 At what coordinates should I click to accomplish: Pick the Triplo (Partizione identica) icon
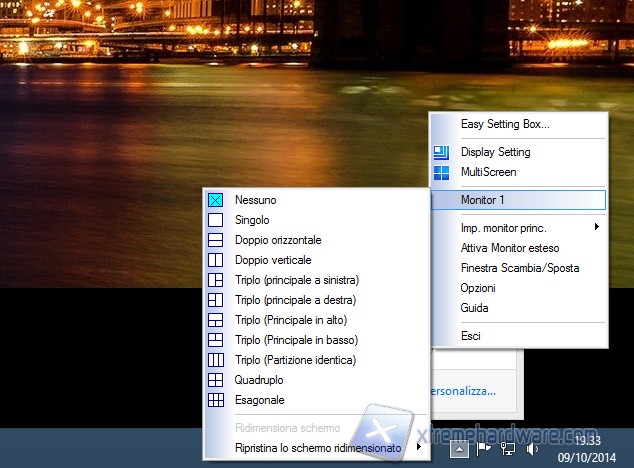[215, 360]
